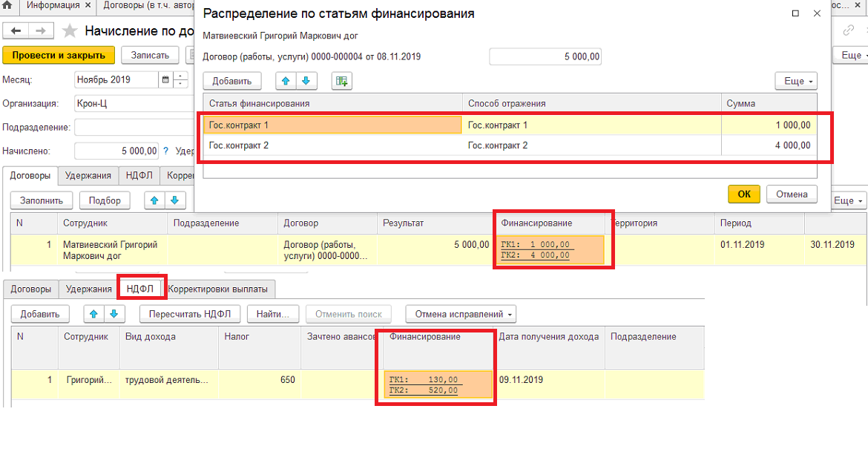Image resolution: width=868 pixels, height=449 pixels.
Task: Click the Пересчитать НДФЛ button
Action: click(191, 314)
